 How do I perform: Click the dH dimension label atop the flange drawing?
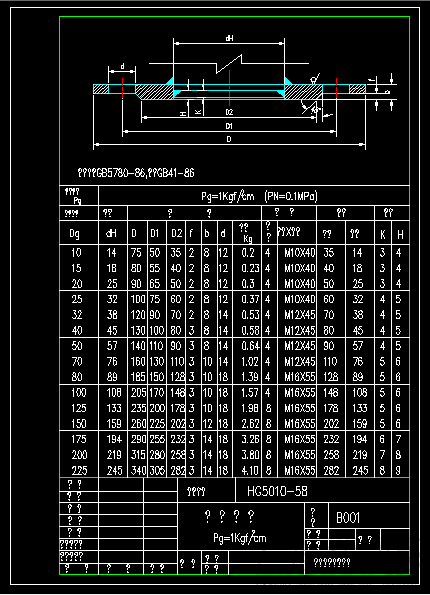[x=229, y=38]
